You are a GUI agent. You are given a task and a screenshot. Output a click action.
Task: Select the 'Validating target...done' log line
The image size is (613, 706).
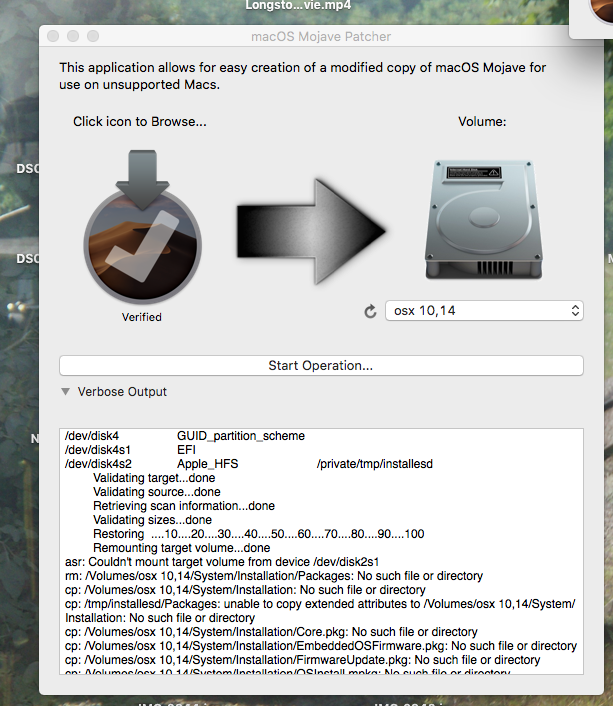click(x=154, y=478)
